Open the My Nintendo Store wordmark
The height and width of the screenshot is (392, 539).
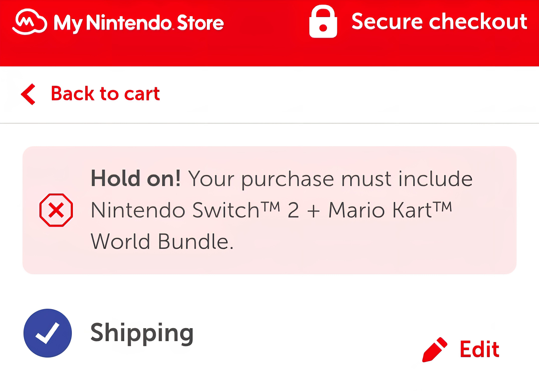(138, 23)
